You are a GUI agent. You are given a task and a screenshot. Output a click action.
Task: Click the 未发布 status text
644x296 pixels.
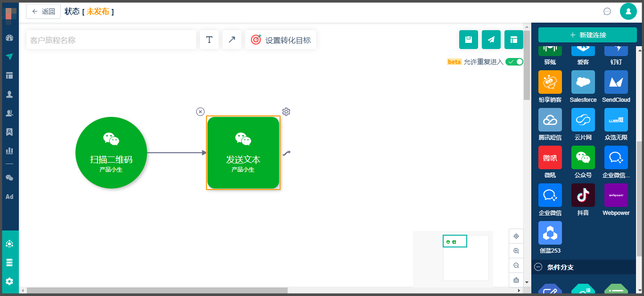98,11
